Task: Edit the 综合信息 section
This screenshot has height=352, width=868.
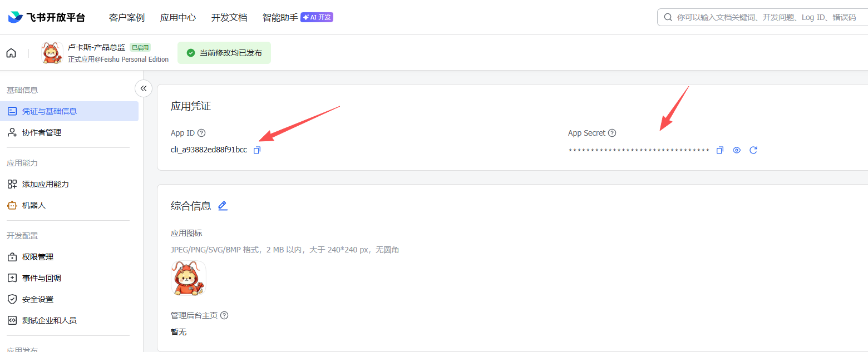Action: coord(223,206)
